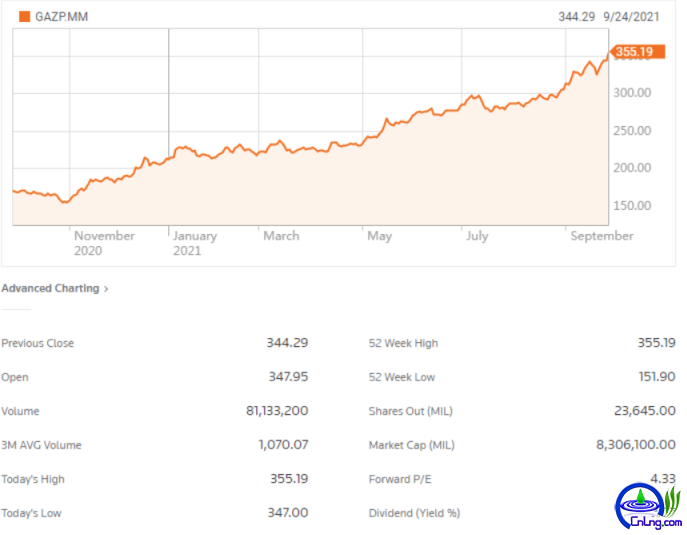Select the GAZP.MM ticker label
687x535 pixels.
[x=61, y=17]
